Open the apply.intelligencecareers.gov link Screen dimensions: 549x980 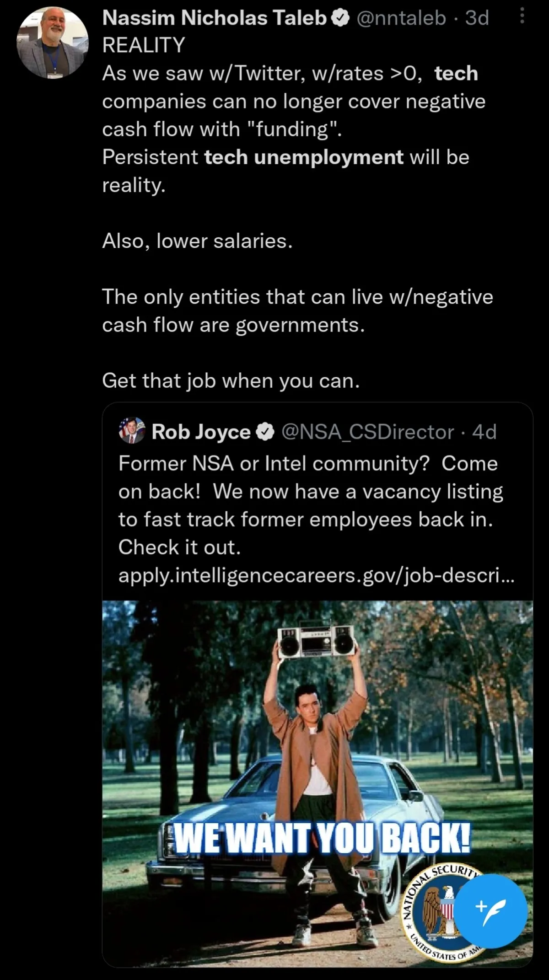tap(316, 575)
